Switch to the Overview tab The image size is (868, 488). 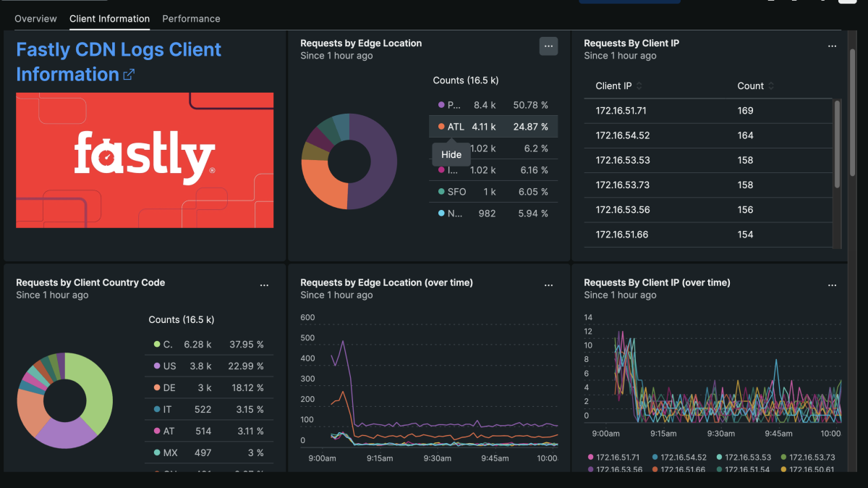click(35, 19)
